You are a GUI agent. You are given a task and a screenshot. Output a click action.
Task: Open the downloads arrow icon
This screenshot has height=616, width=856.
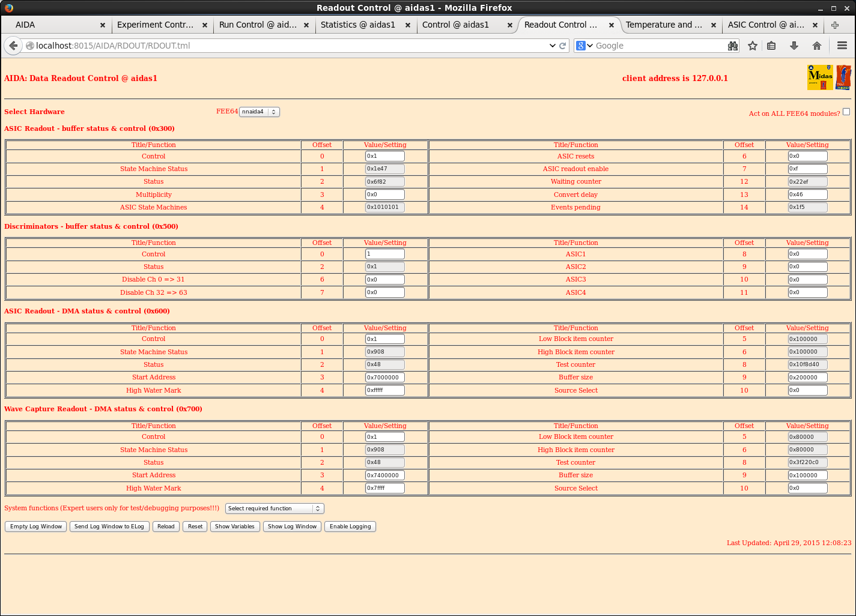[x=794, y=46]
